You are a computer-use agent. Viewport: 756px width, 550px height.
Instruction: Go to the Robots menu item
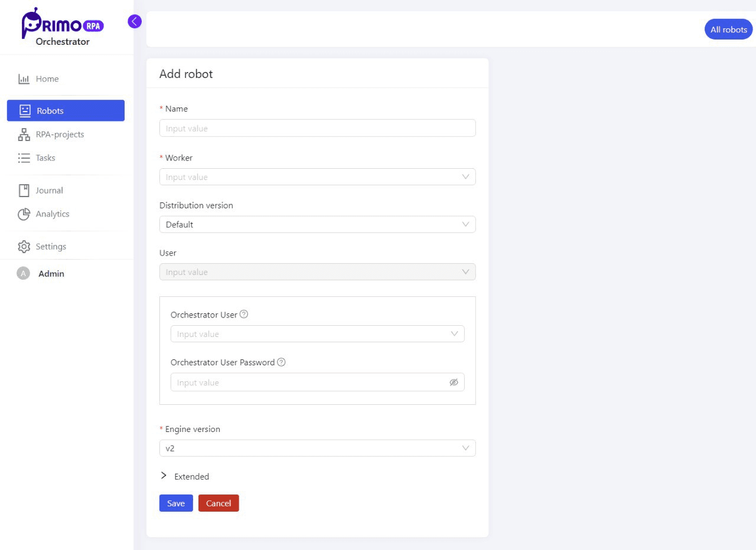coord(66,111)
